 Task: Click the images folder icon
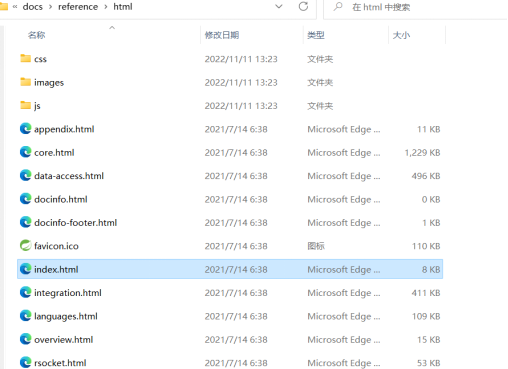click(x=25, y=82)
